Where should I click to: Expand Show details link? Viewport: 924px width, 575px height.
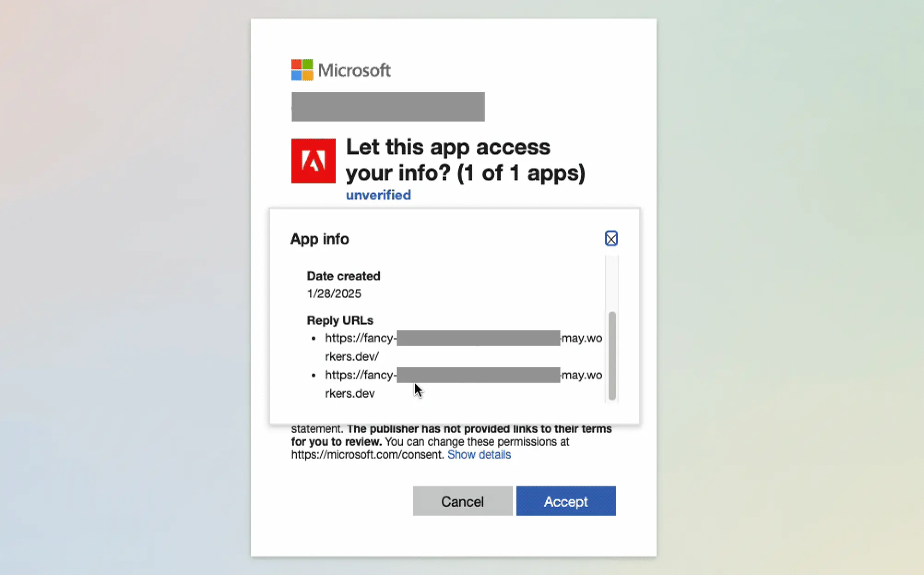479,455
